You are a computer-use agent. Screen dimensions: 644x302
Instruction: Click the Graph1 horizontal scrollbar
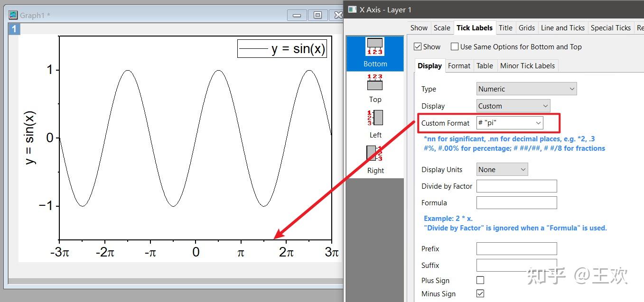click(x=176, y=281)
